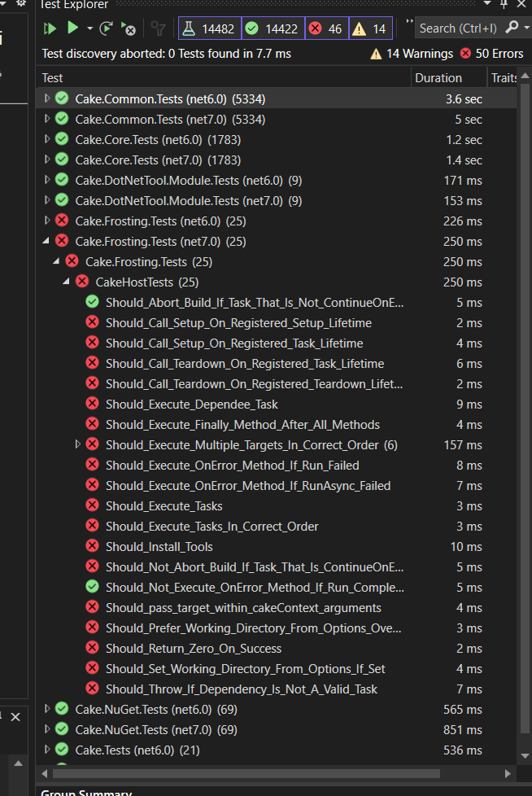Click the green Run tests play icon

click(72, 28)
